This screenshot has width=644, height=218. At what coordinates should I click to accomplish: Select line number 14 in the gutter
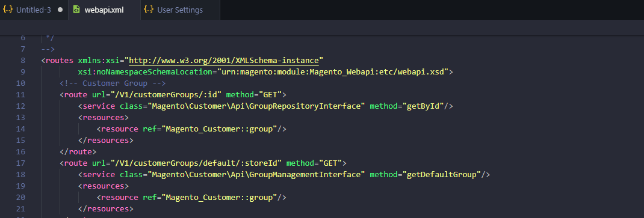pos(20,129)
